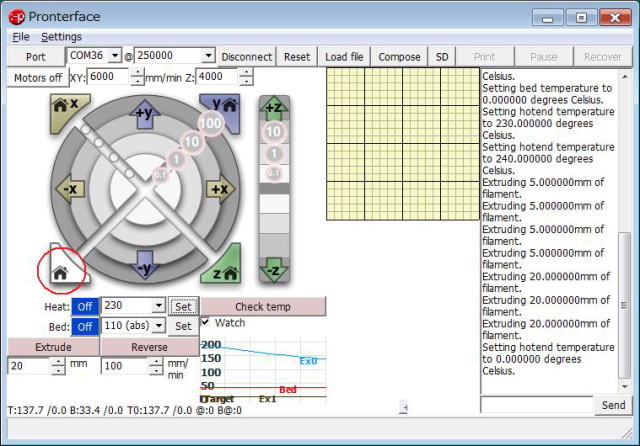Select 10 mm XY jog distance
The height and width of the screenshot is (446, 640).
pos(191,142)
